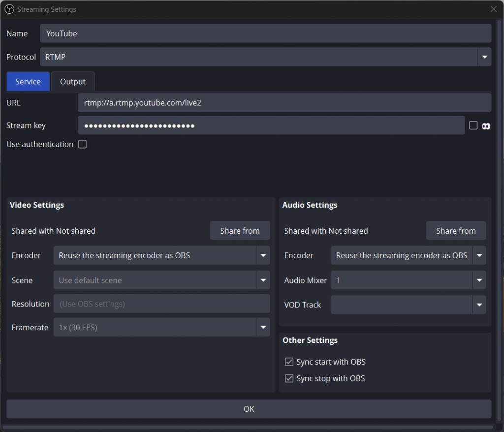
Task: Uncheck Sync stop with OBS
Action: click(x=289, y=378)
